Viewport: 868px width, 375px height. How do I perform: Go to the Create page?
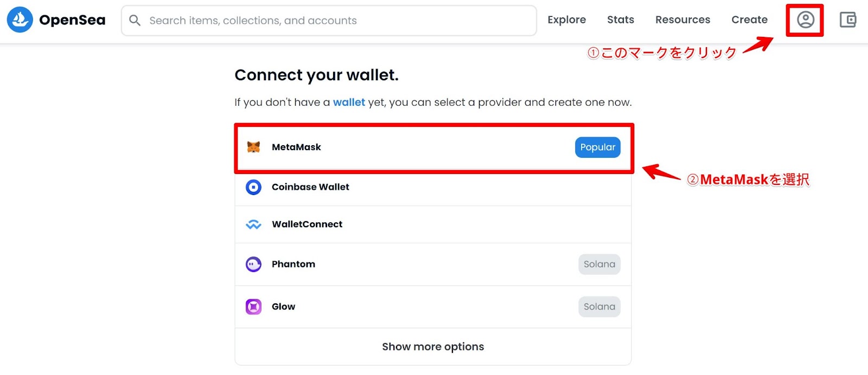[749, 20]
